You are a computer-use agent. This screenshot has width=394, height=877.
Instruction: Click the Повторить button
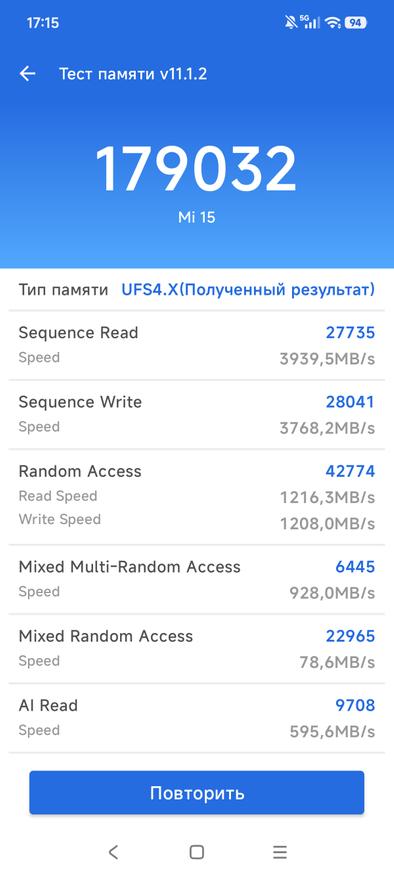pyautogui.click(x=196, y=793)
